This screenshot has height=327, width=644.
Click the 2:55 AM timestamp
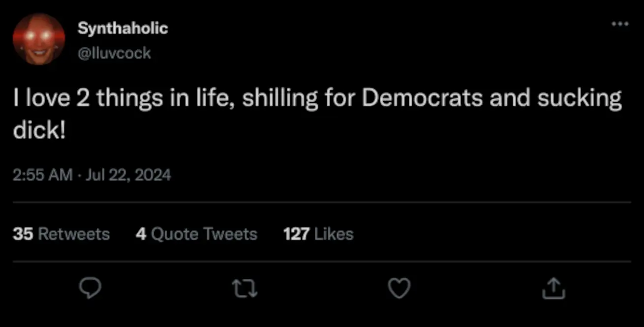[43, 175]
